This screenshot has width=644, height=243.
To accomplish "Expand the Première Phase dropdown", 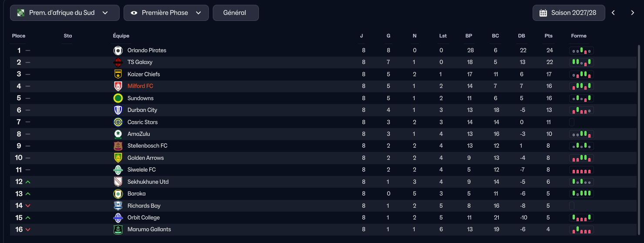I will (x=166, y=13).
